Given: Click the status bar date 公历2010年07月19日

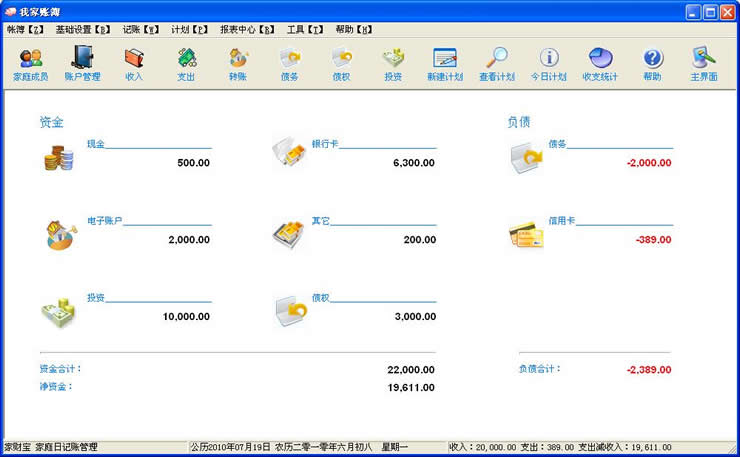Looking at the screenshot, I should point(231,447).
